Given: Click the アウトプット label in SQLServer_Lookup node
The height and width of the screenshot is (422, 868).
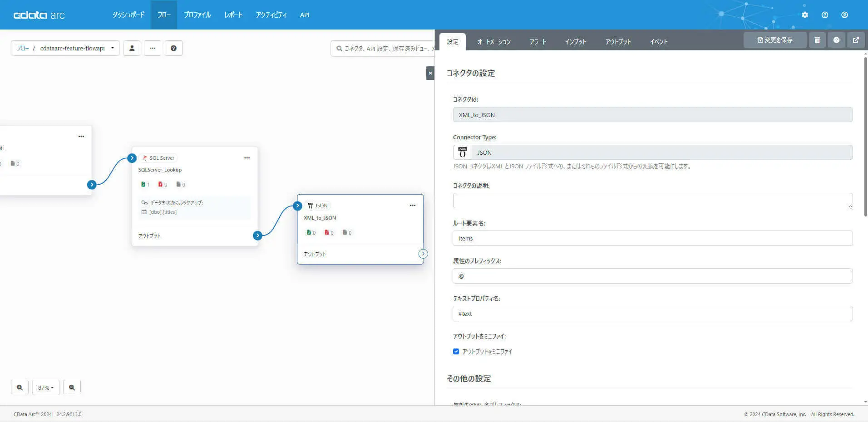Looking at the screenshot, I should coord(149,236).
